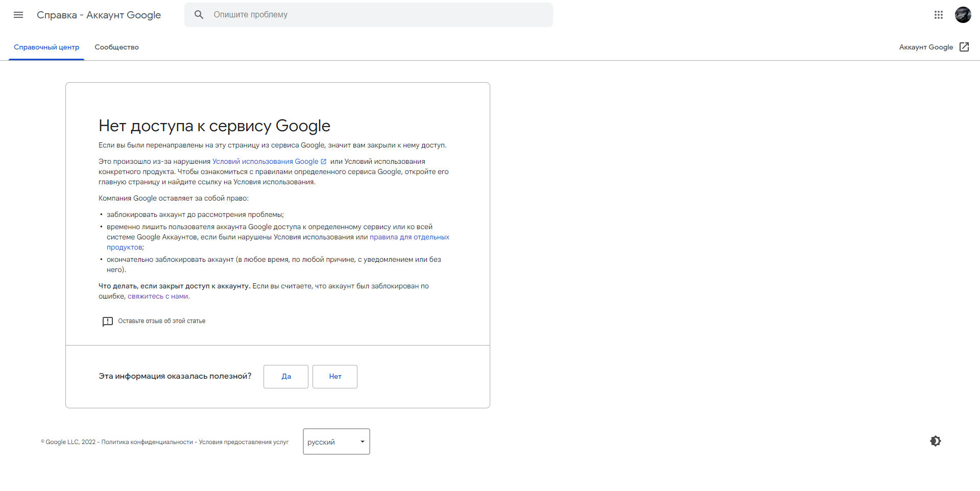The image size is (980, 491).
Task: Click the Да button
Action: [x=286, y=377]
